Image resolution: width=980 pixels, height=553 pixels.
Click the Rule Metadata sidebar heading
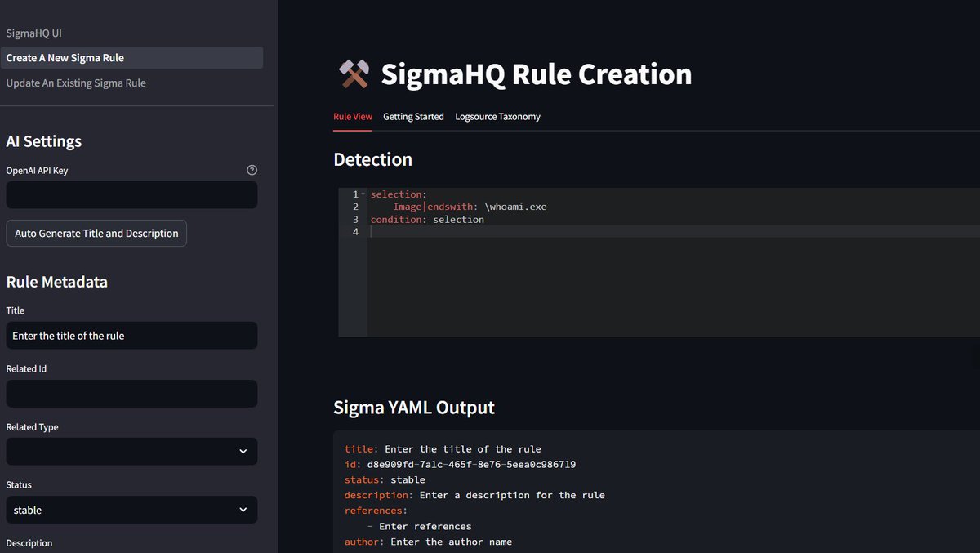(x=57, y=282)
